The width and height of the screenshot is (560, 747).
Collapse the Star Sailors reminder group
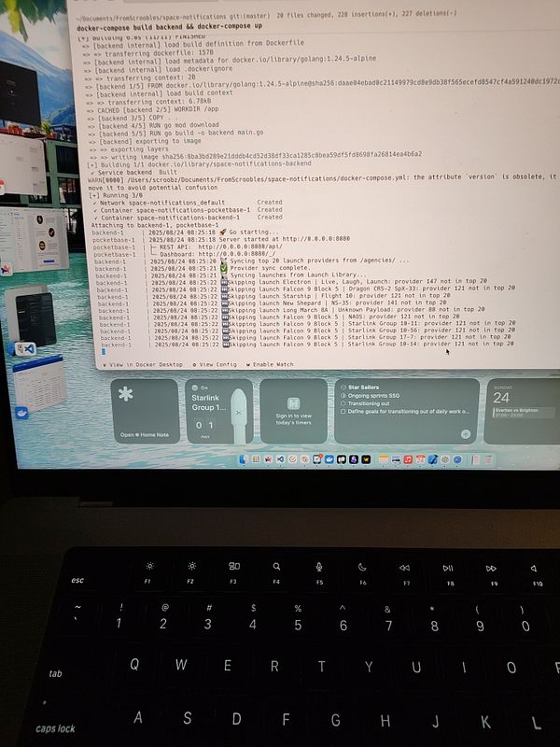[x=343, y=388]
